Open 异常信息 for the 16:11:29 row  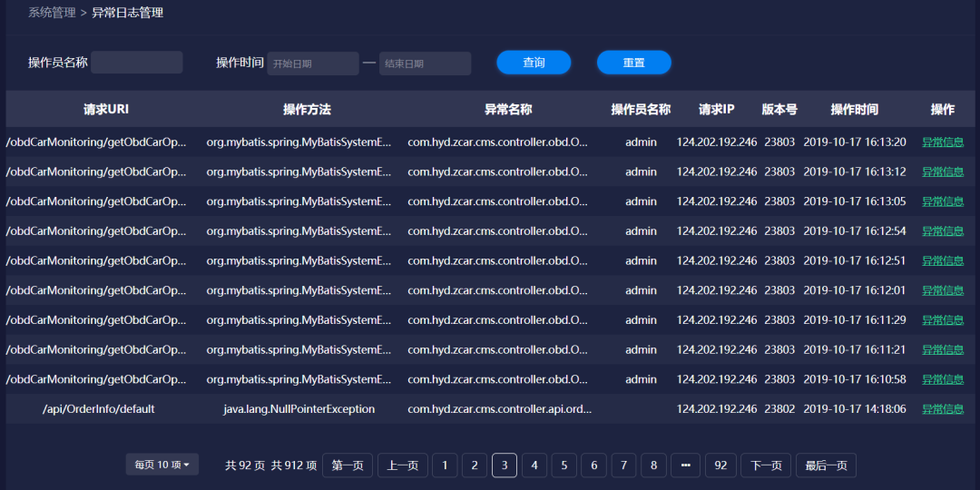click(x=943, y=320)
